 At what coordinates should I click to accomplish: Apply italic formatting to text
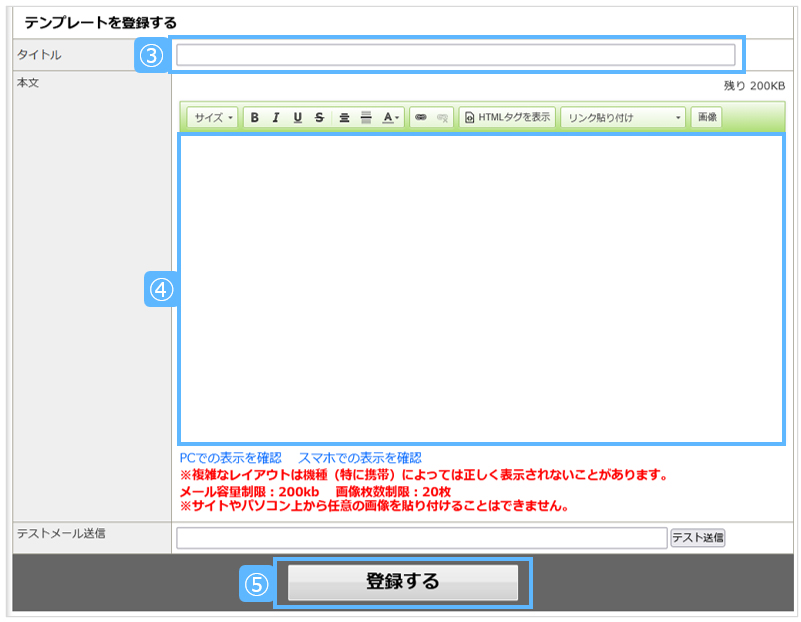pyautogui.click(x=276, y=118)
